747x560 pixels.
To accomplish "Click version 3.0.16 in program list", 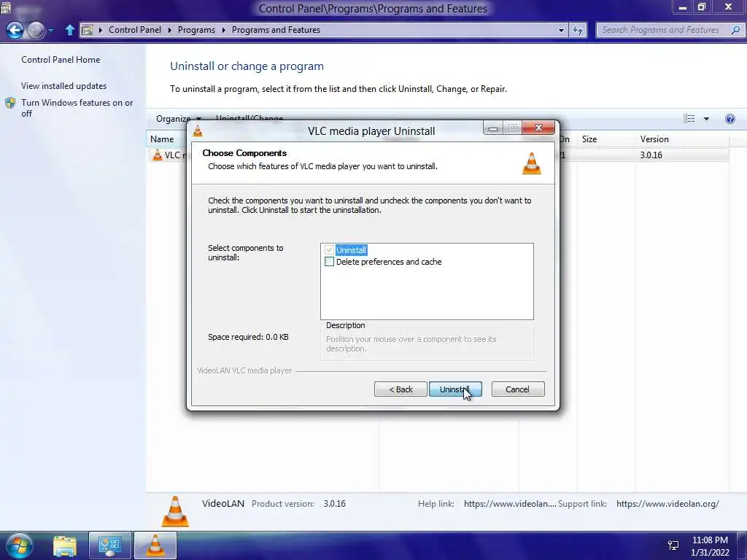I will [651, 155].
